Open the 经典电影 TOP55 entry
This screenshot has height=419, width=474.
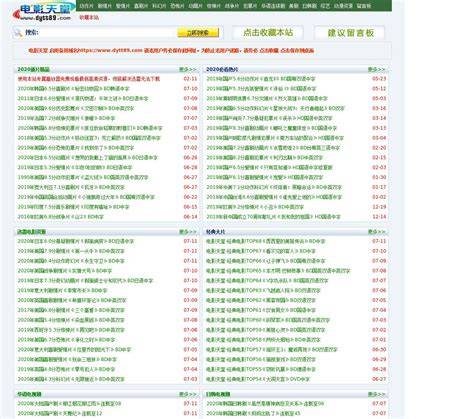click(x=261, y=369)
